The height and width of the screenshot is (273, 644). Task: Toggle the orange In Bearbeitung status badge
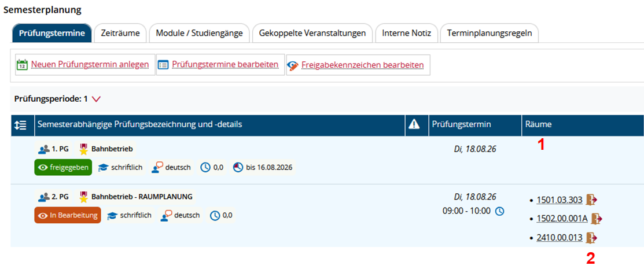tap(68, 215)
